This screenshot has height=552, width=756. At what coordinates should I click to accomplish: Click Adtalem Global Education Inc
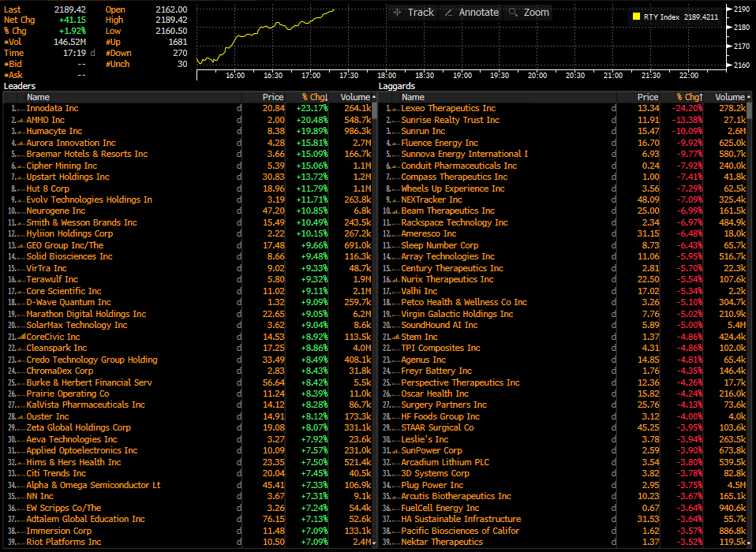tap(85, 519)
